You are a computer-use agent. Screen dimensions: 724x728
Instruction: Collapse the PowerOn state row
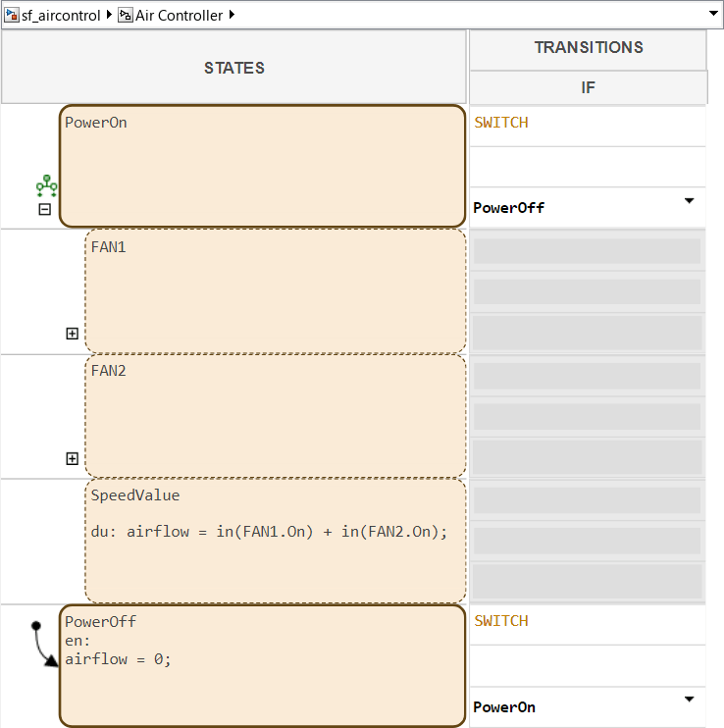pos(45,209)
